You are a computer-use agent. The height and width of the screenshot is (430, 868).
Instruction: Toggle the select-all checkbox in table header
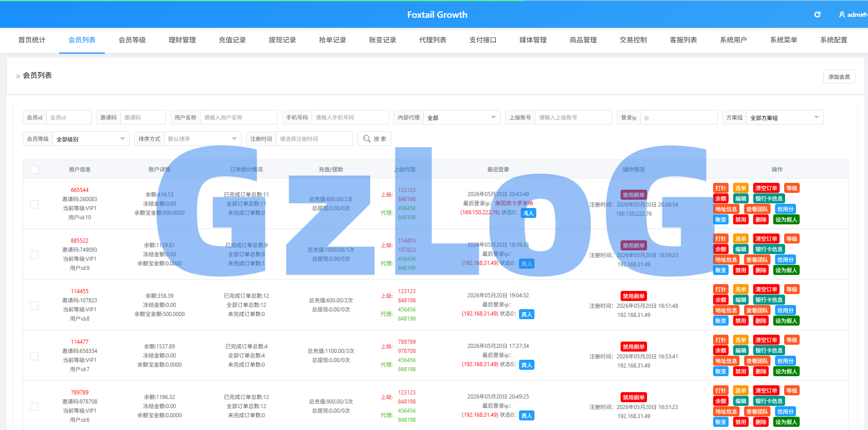(x=34, y=170)
